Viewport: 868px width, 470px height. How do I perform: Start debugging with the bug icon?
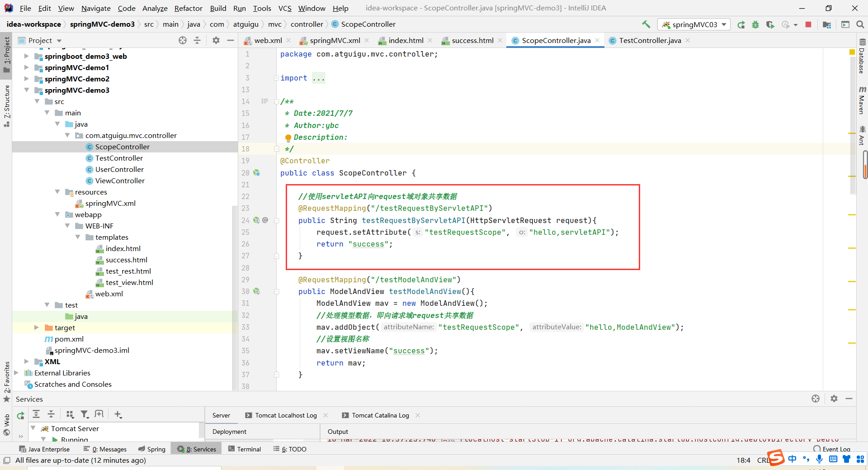pyautogui.click(x=755, y=24)
